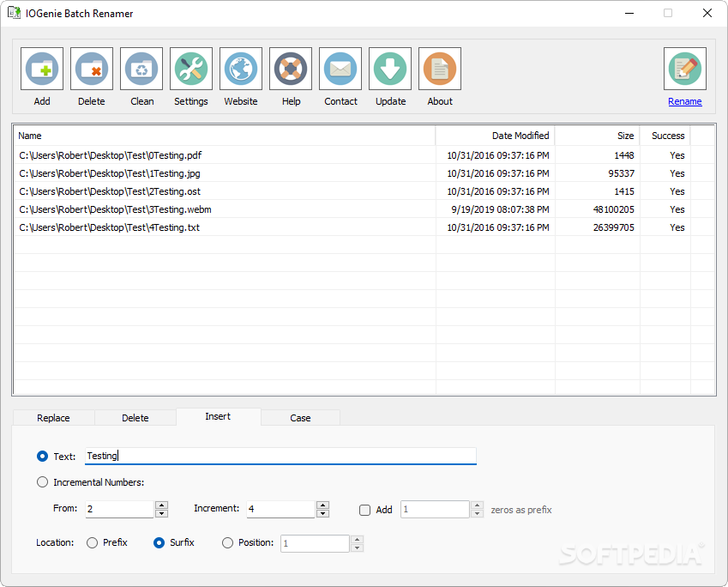Click the zeros count number field

[x=435, y=509]
